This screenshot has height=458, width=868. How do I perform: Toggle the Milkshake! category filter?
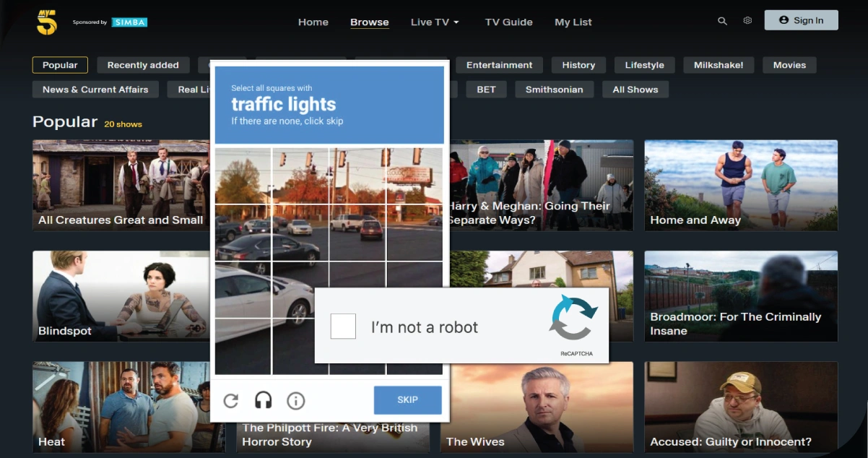[718, 65]
